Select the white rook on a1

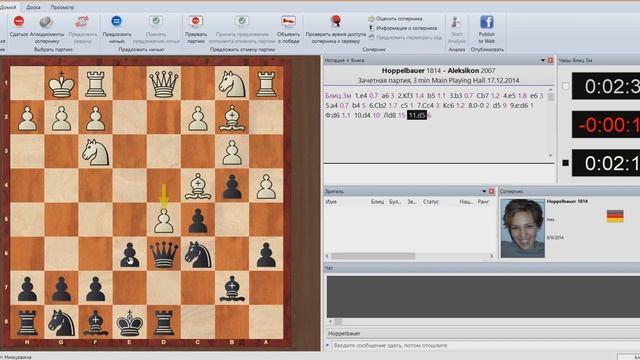(x=266, y=84)
